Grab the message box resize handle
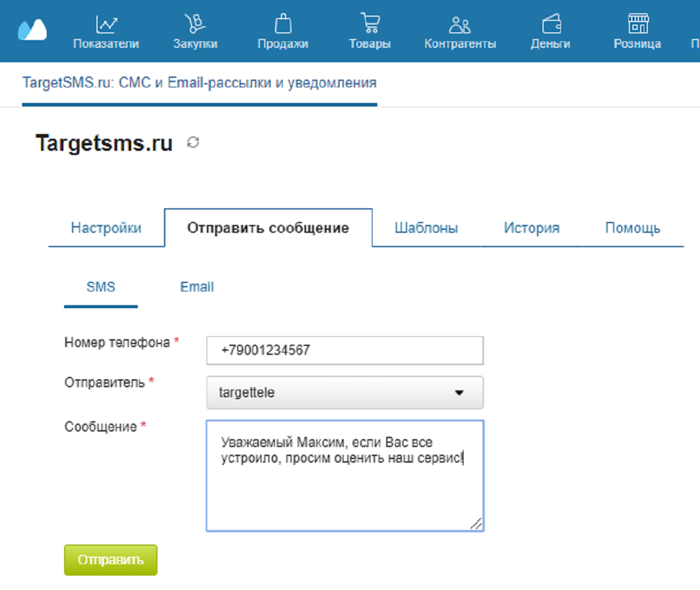Viewport: 700px width, 590px height. pos(476,524)
